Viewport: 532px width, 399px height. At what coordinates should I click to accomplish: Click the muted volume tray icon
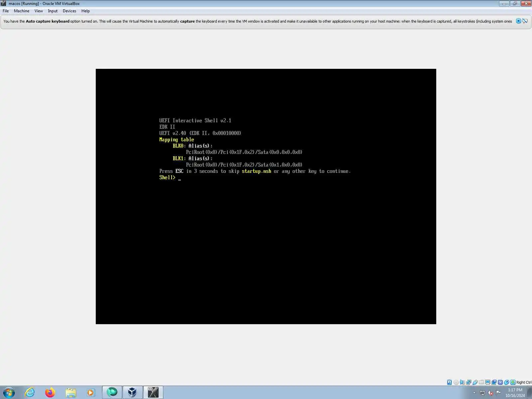tap(490, 393)
